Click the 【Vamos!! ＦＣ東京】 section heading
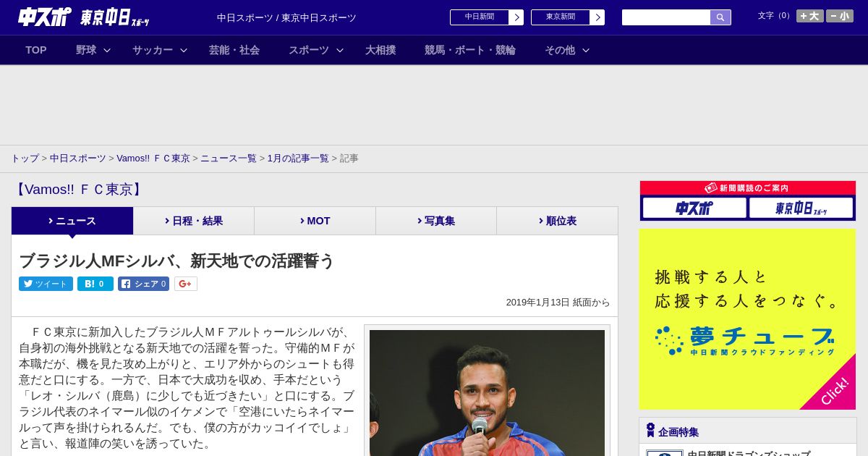Viewport: 868px width, 456px height. tap(78, 190)
